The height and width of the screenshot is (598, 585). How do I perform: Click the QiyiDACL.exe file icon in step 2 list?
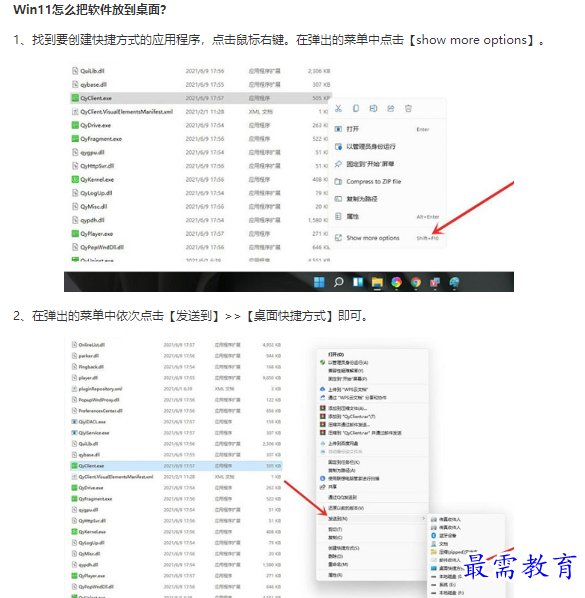coord(74,422)
